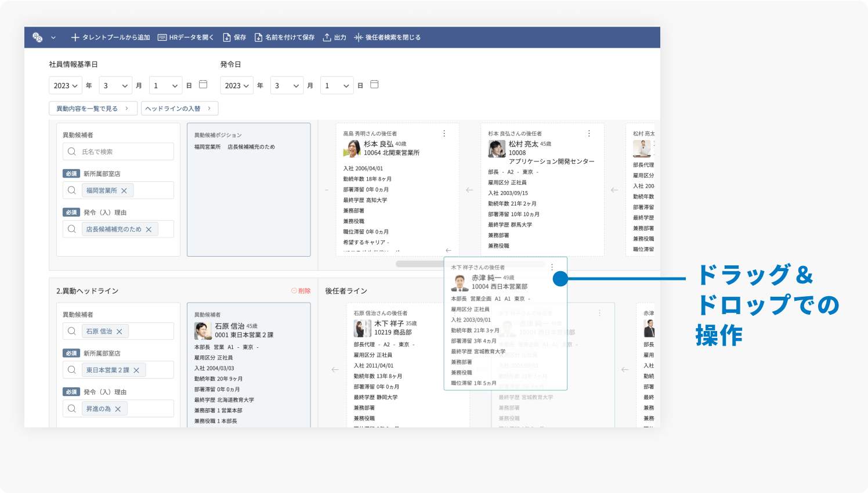Open HR data via the HRデータを開く icon
Image resolution: width=868 pixels, height=493 pixels.
pos(163,37)
